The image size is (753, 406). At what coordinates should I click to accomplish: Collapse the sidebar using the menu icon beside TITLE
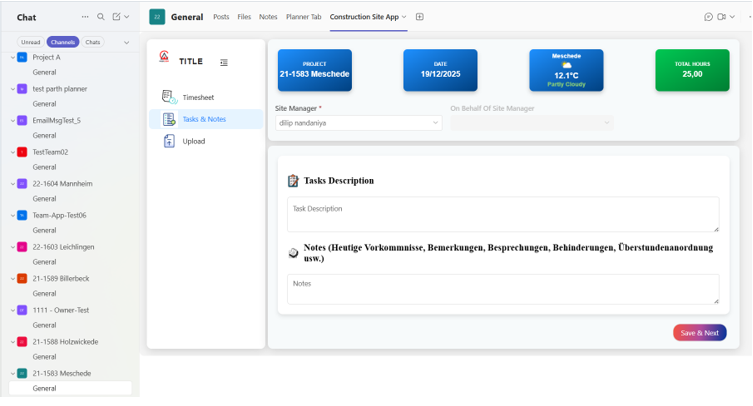click(224, 62)
